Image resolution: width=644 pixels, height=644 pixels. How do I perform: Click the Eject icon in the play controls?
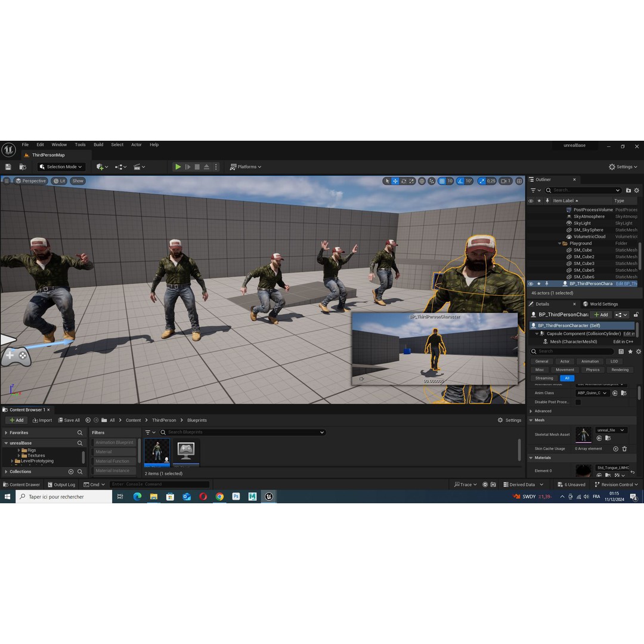pos(206,167)
